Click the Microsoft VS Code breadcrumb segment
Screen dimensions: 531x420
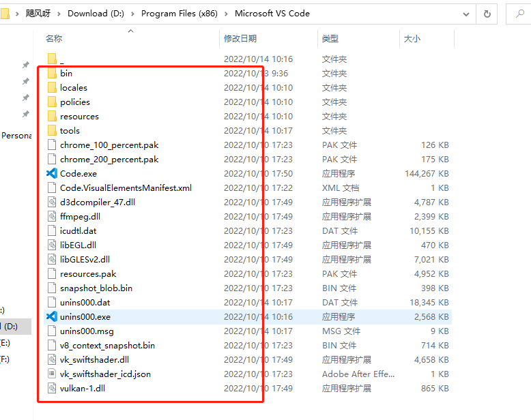coord(272,14)
